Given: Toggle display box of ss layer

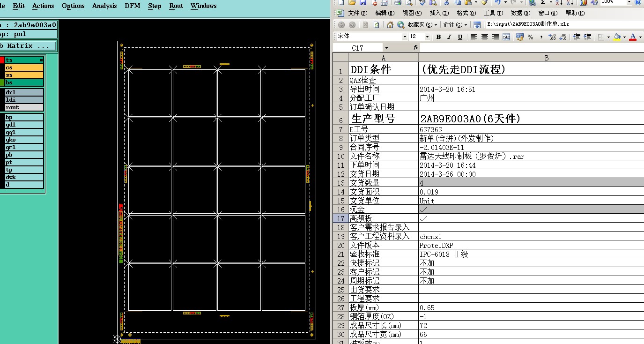Looking at the screenshot, I should (2, 75).
